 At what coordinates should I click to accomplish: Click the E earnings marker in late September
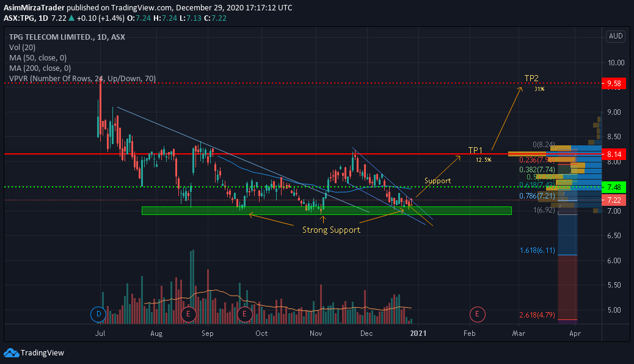pos(244,315)
